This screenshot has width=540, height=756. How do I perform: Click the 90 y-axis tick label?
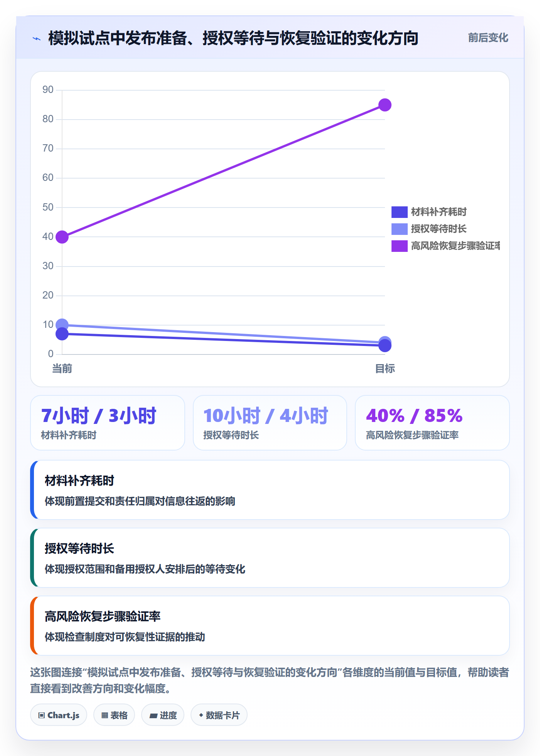click(x=48, y=90)
